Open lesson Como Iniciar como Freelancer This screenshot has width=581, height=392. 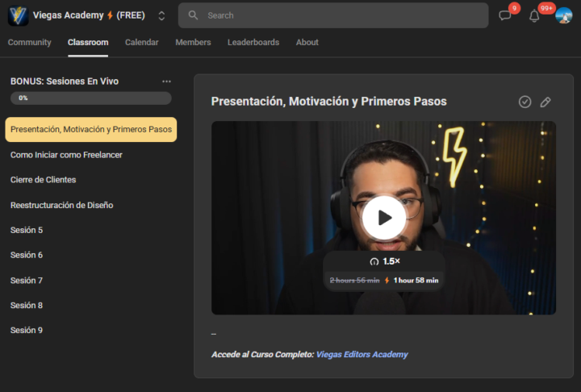(66, 155)
